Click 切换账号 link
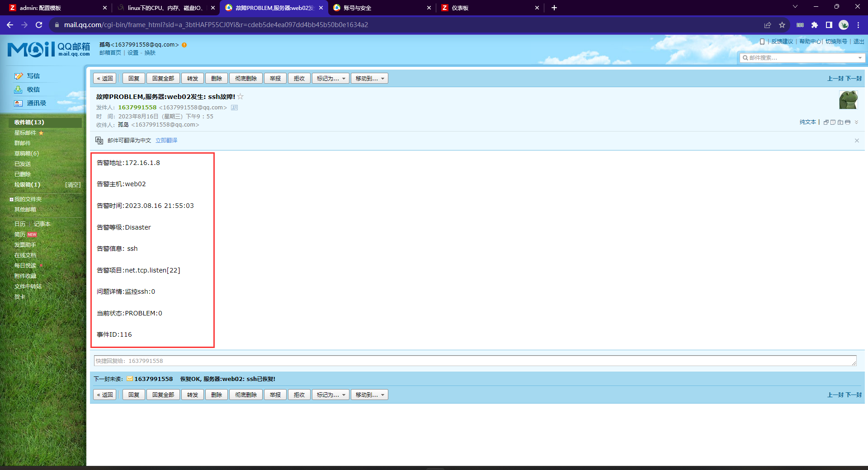868x470 pixels. pos(836,42)
